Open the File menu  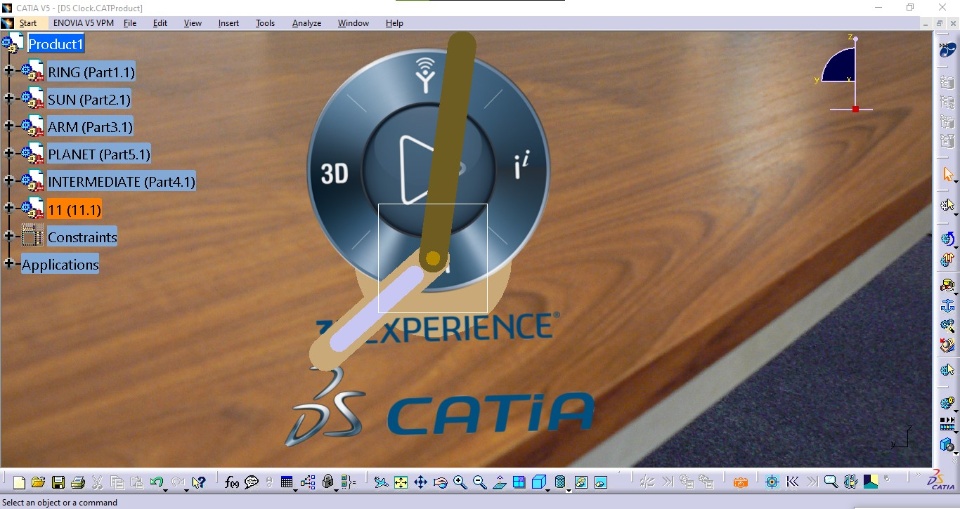click(130, 23)
